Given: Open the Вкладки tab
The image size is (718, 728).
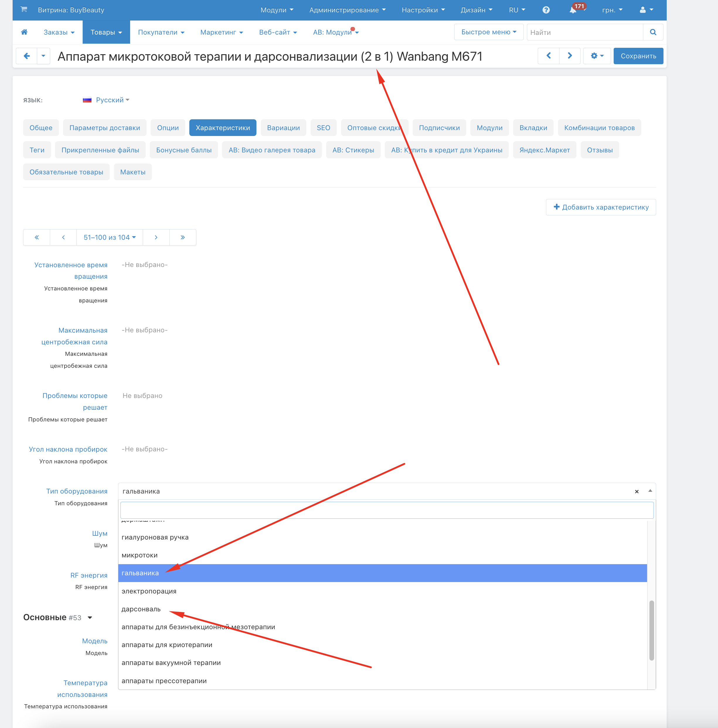Looking at the screenshot, I should click(533, 128).
